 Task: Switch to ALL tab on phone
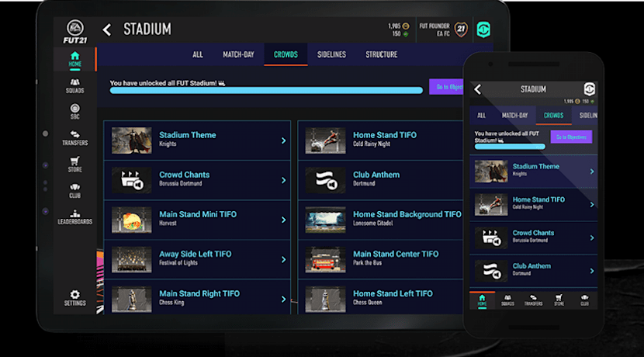pyautogui.click(x=481, y=116)
